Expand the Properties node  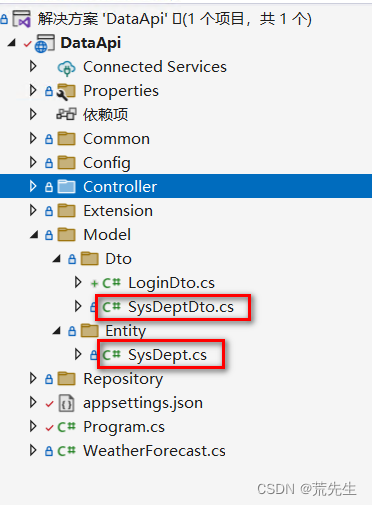click(33, 90)
